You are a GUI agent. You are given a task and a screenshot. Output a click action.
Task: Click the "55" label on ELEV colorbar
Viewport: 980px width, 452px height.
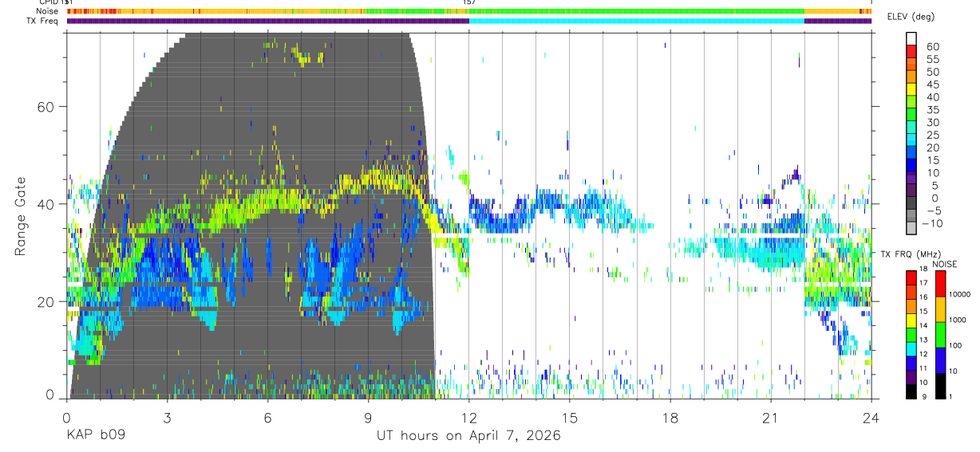932,60
